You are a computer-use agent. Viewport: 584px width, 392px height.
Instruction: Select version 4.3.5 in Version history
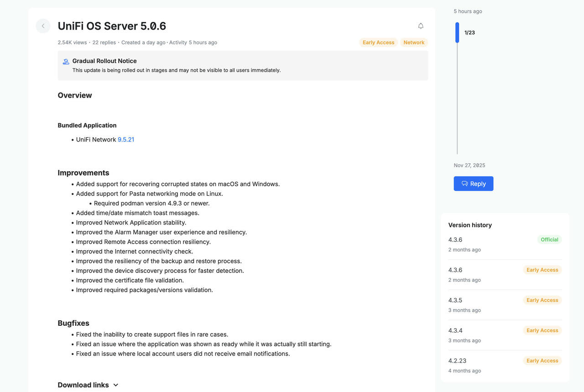pos(455,300)
